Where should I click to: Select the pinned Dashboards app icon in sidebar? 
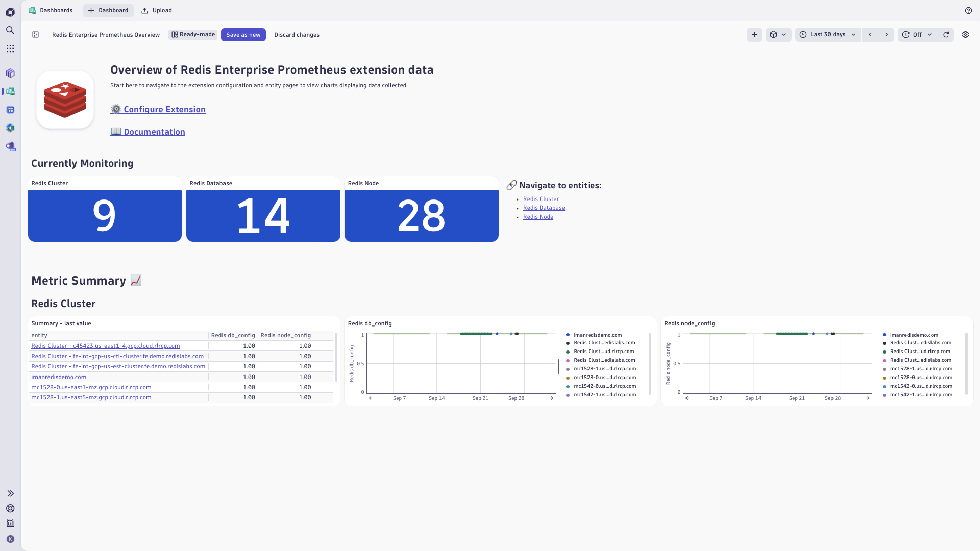click(10, 91)
